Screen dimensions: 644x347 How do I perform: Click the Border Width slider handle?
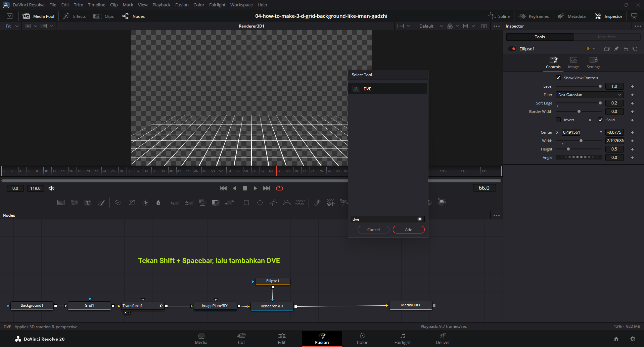579,112
